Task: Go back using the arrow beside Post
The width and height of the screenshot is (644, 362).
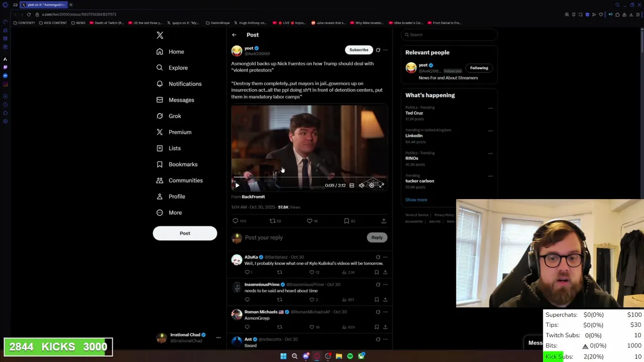Action: (x=234, y=35)
